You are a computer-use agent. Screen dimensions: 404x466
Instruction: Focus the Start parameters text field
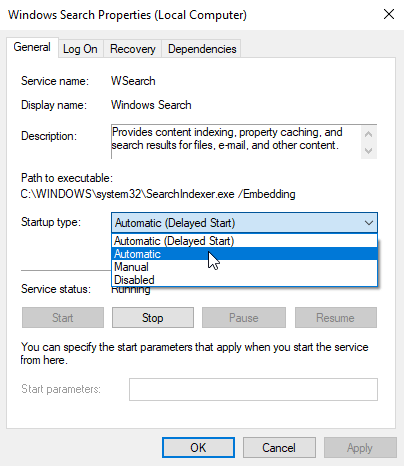tap(253, 389)
